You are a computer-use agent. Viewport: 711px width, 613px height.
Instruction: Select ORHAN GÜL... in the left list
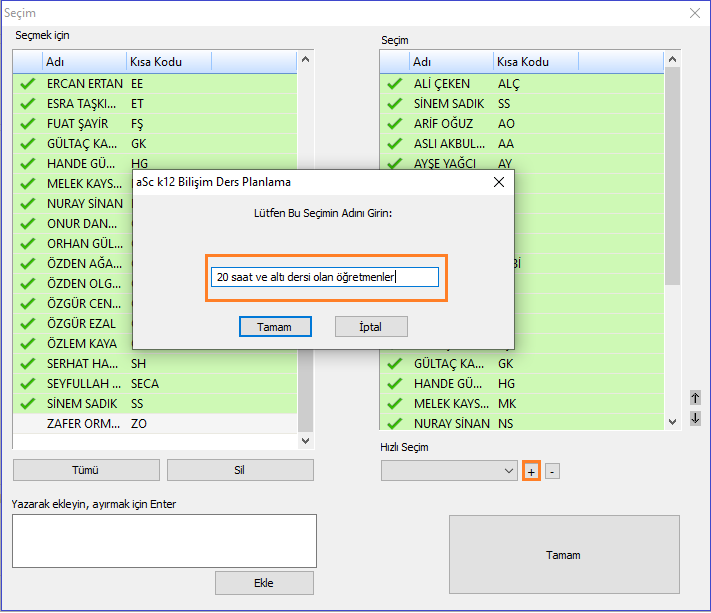pyautogui.click(x=73, y=243)
